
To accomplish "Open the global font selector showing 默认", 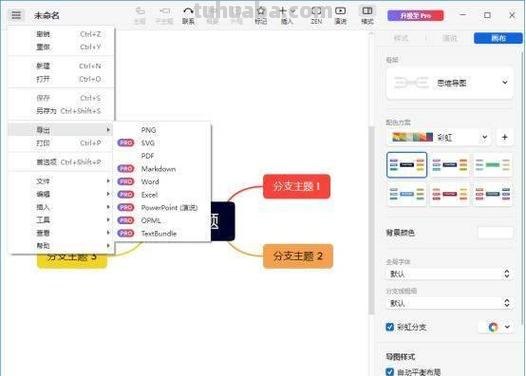I will (x=450, y=274).
